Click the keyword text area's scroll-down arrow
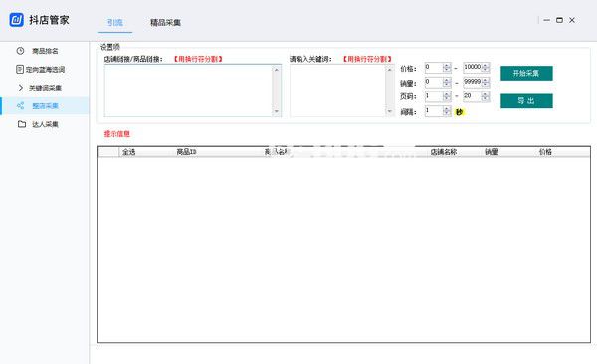Image resolution: width=597 pixels, height=364 pixels. click(x=389, y=111)
